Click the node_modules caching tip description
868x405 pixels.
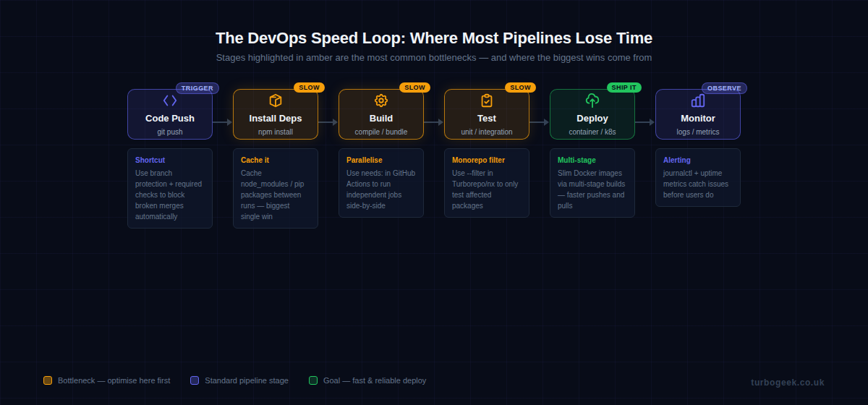(x=273, y=195)
